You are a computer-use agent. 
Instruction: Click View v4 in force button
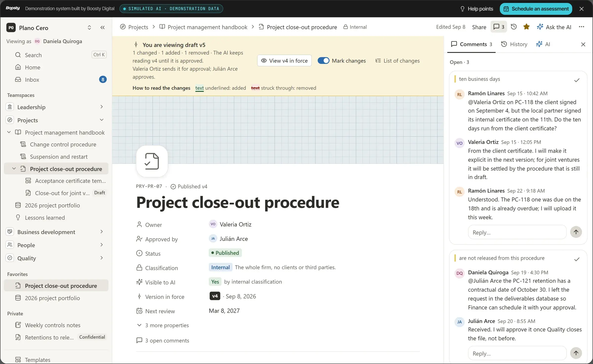tap(284, 61)
